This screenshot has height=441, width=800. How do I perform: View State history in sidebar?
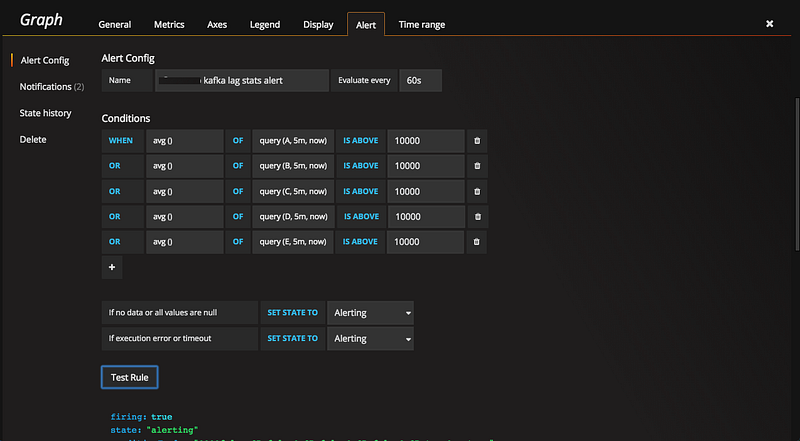tap(45, 113)
